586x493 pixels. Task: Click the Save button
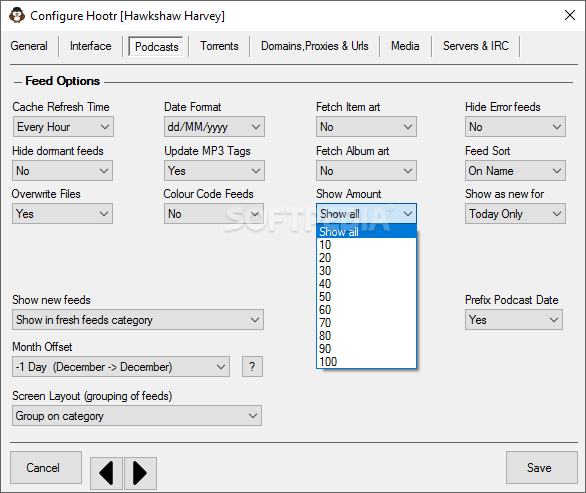542,468
